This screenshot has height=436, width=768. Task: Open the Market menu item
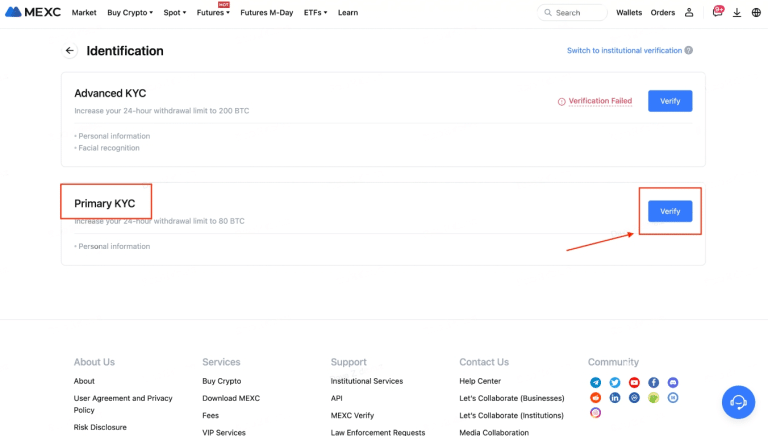pos(84,13)
